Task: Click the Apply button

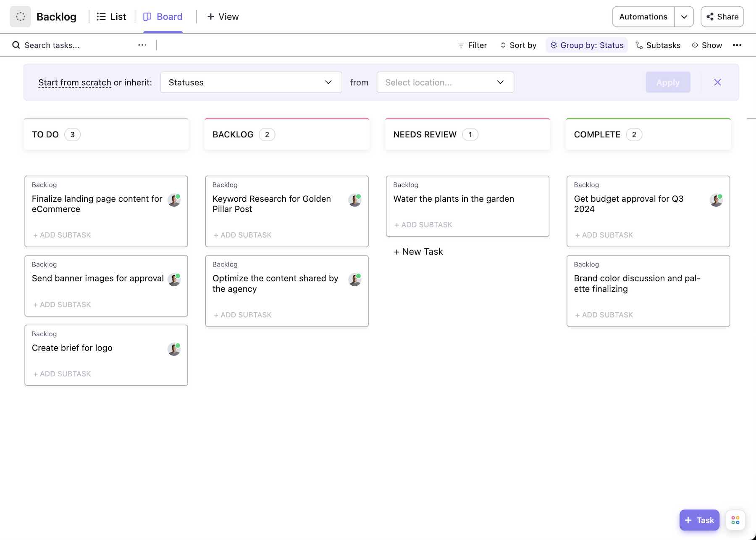Action: tap(668, 82)
